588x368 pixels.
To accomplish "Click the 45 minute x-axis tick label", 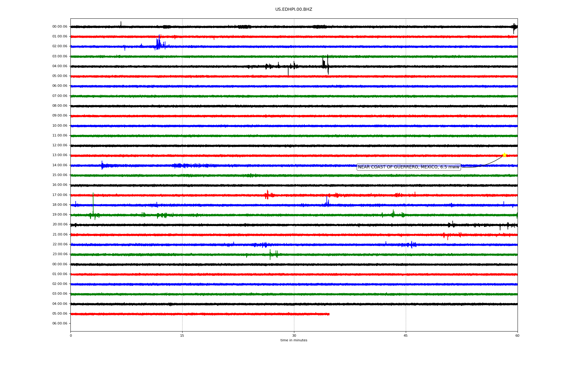I will (405, 336).
